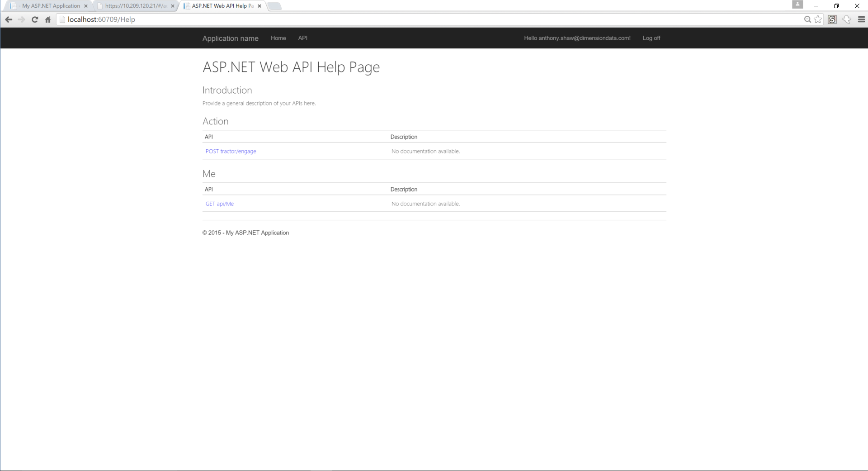Open the S extension icon
This screenshot has height=471, width=868.
pos(832,19)
